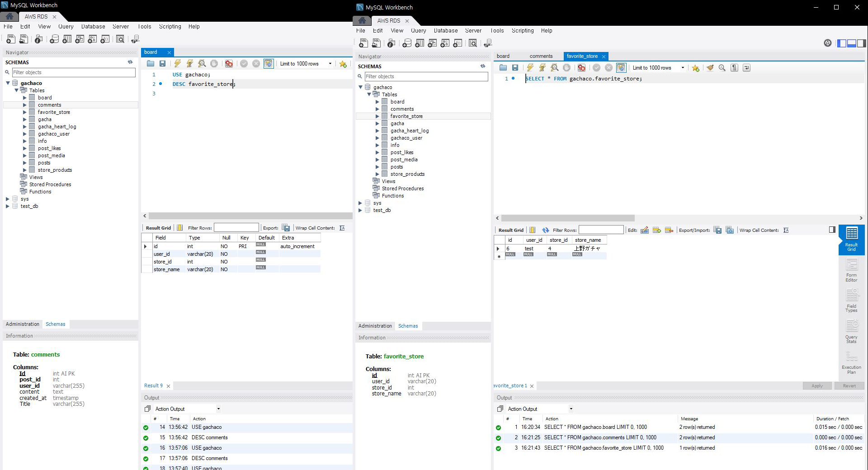Select Schemas tab in right window navigator
Image resolution: width=868 pixels, height=470 pixels.
[x=408, y=326]
